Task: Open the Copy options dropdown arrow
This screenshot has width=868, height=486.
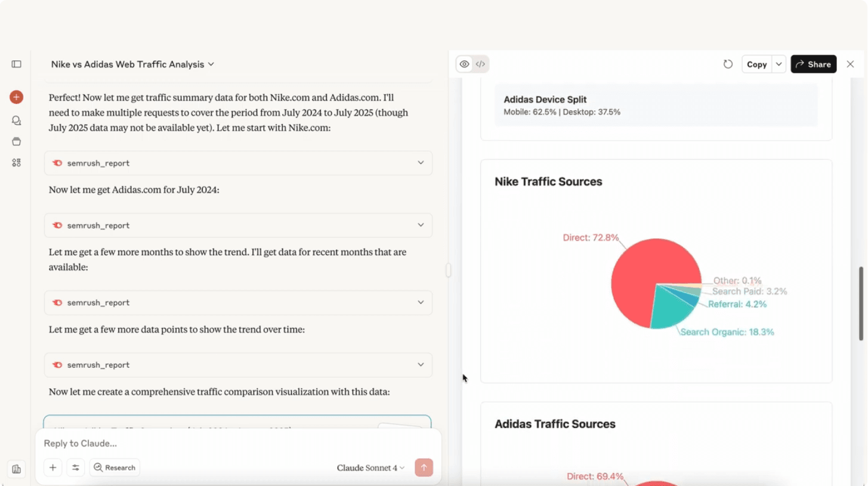Action: pos(779,64)
